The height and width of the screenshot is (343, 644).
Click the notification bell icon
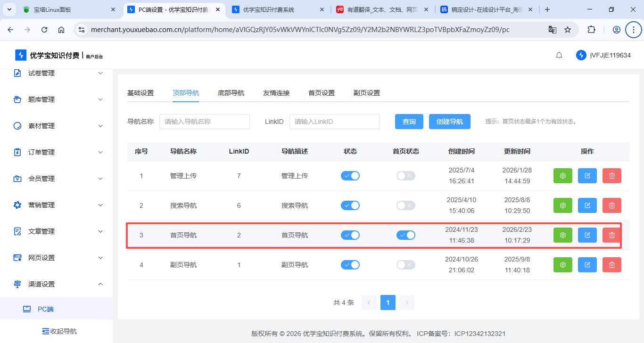pos(559,55)
